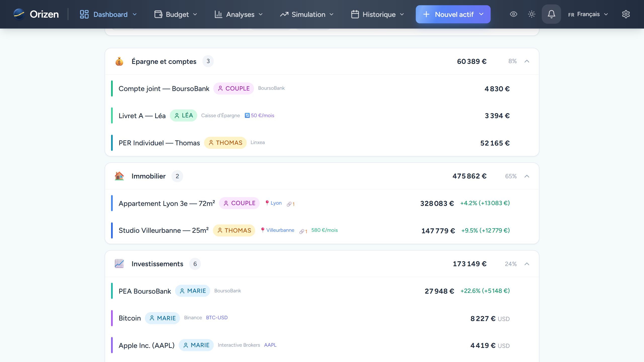644x362 pixels.
Task: Toggle amounts visibility with eye icon
Action: click(x=513, y=14)
